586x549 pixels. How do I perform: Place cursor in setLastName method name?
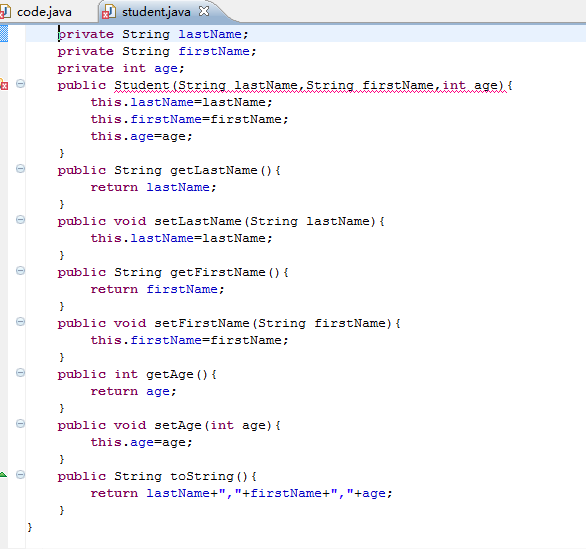pos(198,221)
